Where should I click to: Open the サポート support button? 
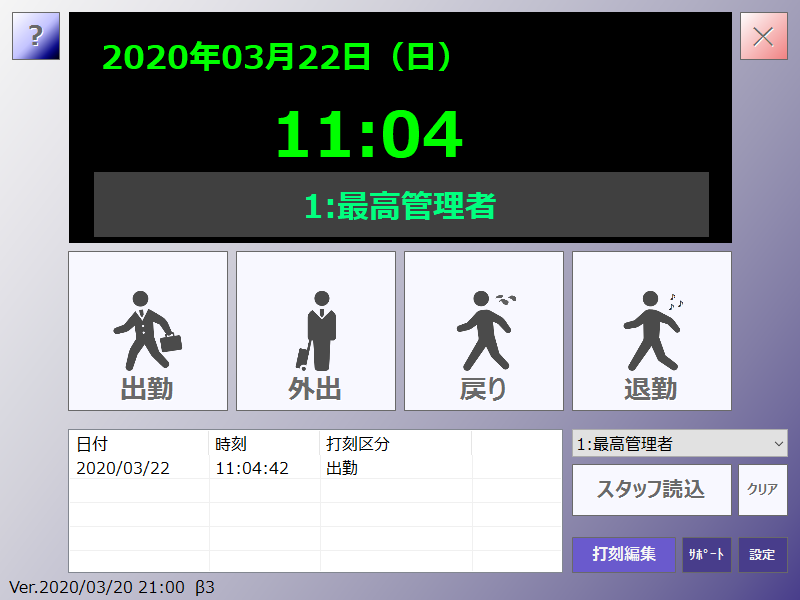[706, 554]
